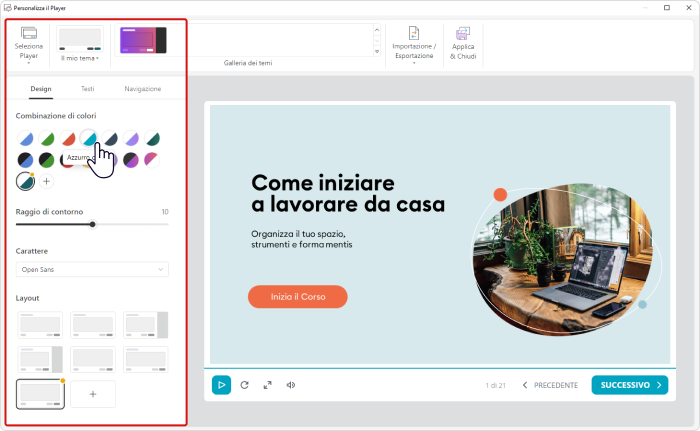Click the slide counter 1 di 21
Image resolution: width=700 pixels, height=431 pixels.
pyautogui.click(x=496, y=385)
